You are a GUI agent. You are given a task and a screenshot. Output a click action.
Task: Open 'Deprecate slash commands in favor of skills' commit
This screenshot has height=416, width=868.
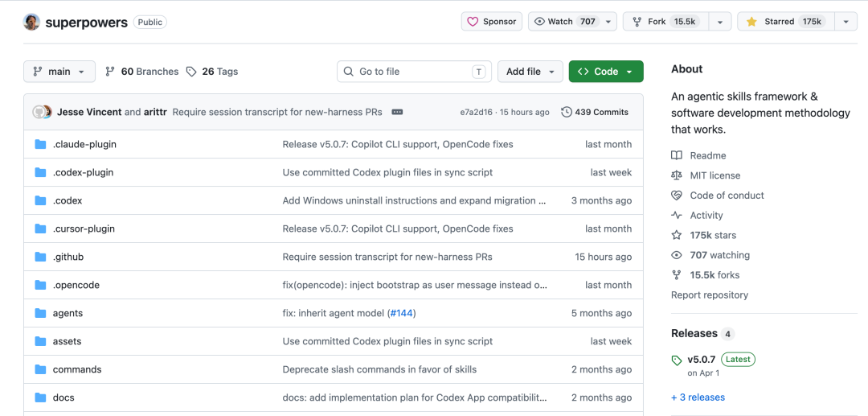(379, 369)
